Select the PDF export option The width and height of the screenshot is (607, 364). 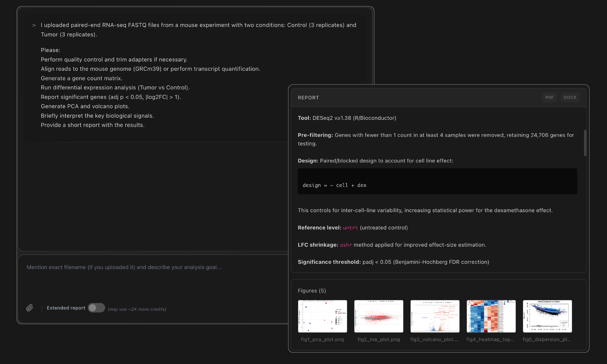(x=549, y=97)
